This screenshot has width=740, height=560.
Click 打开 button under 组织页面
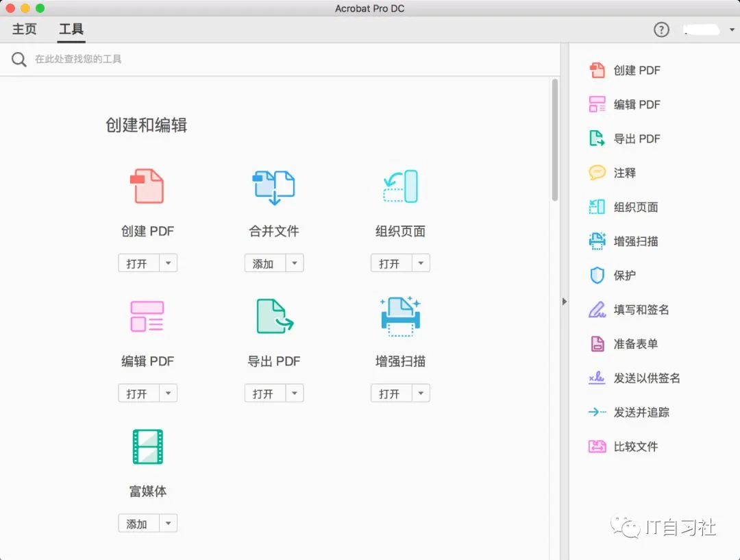(x=391, y=263)
